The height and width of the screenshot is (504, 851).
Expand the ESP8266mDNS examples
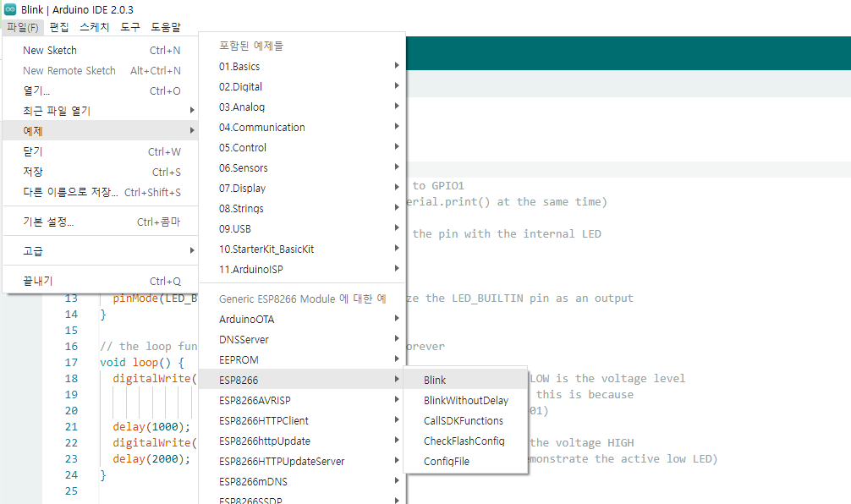[302, 482]
